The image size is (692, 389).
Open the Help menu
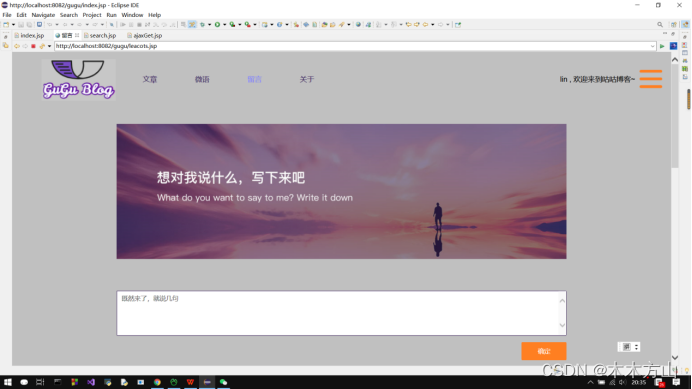point(154,15)
